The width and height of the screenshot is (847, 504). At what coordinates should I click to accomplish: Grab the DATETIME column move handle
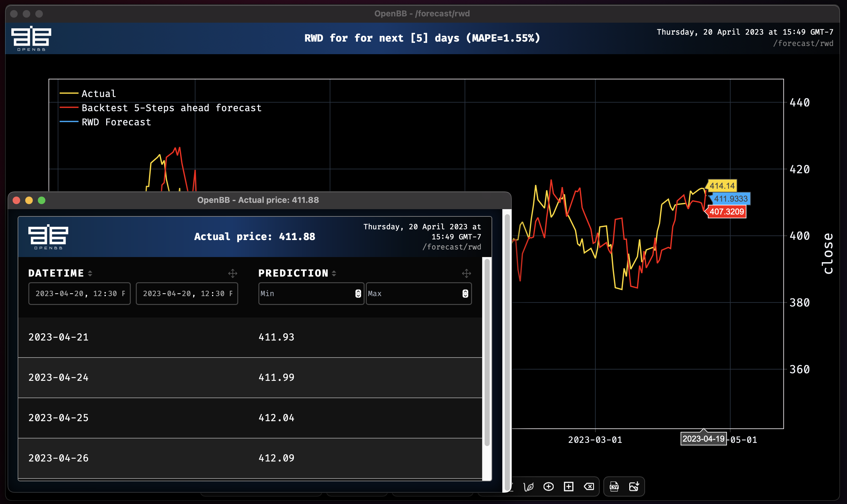click(x=233, y=273)
